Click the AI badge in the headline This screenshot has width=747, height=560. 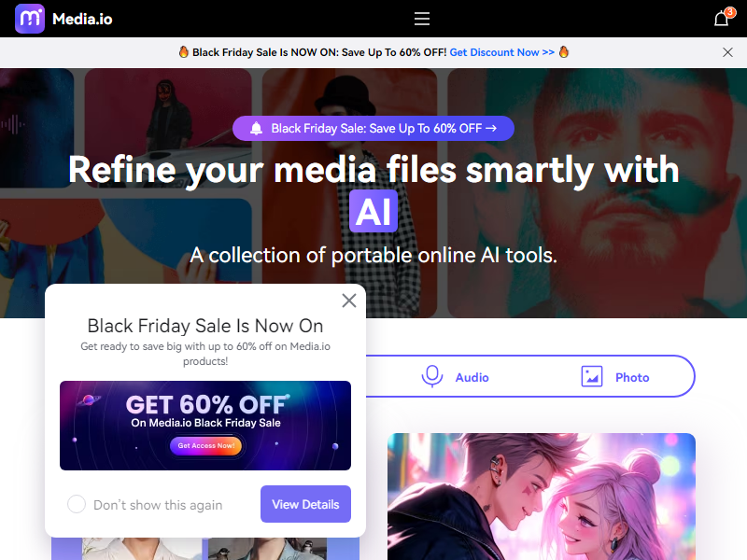click(373, 211)
